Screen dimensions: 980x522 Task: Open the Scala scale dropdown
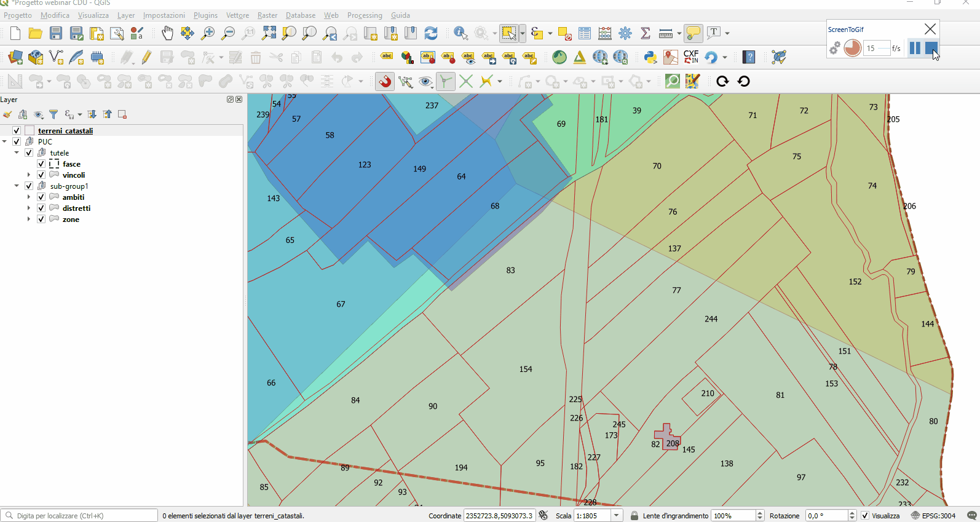(616, 516)
